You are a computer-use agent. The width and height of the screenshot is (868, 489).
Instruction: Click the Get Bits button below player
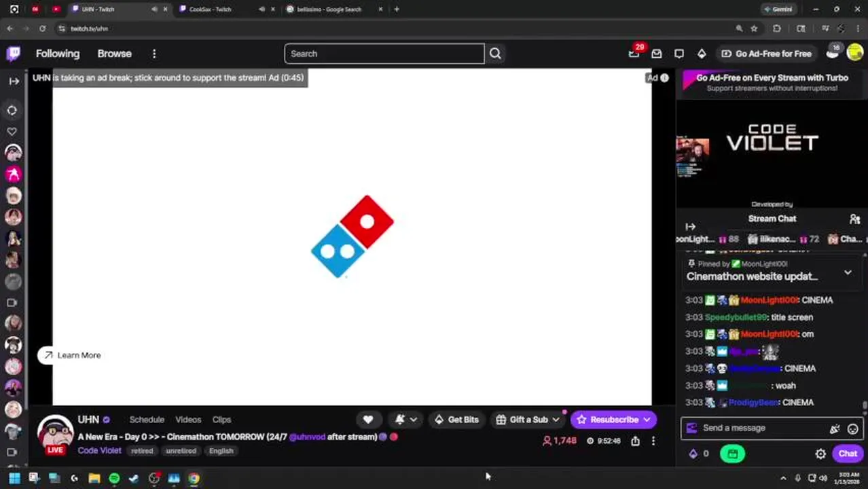pos(456,420)
